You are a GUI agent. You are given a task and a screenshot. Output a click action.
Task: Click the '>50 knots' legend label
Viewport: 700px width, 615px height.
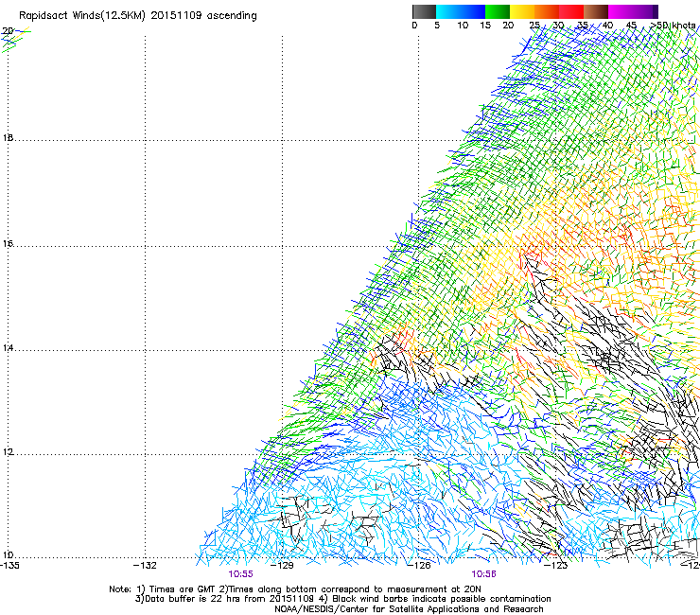click(673, 26)
